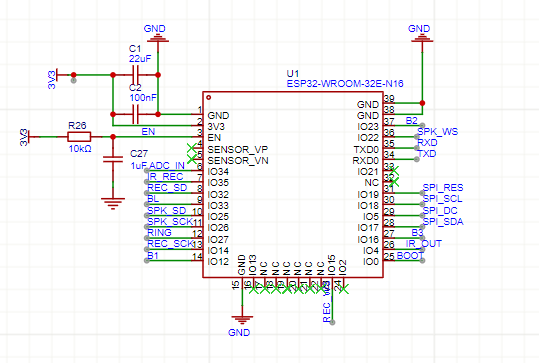Click the REC_SD net label

click(x=167, y=188)
